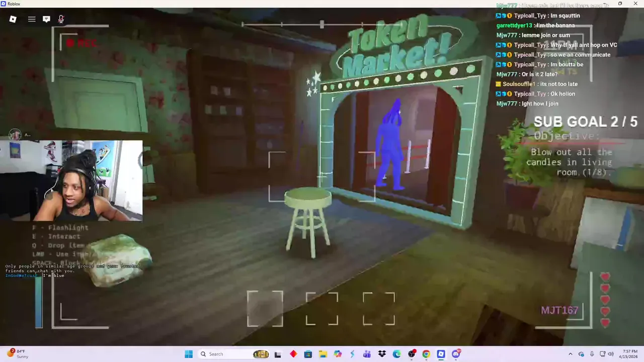Toggle the Roblox chat window icon
644x362 pixels.
pyautogui.click(x=46, y=19)
